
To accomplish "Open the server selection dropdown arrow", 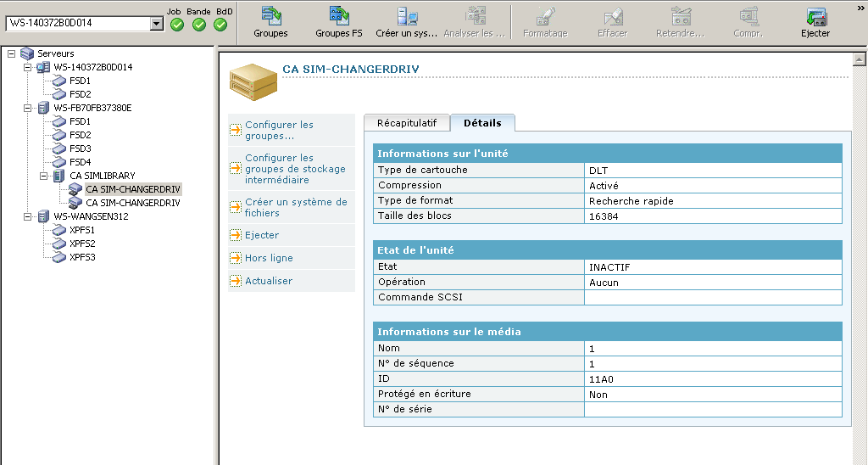I will [156, 23].
